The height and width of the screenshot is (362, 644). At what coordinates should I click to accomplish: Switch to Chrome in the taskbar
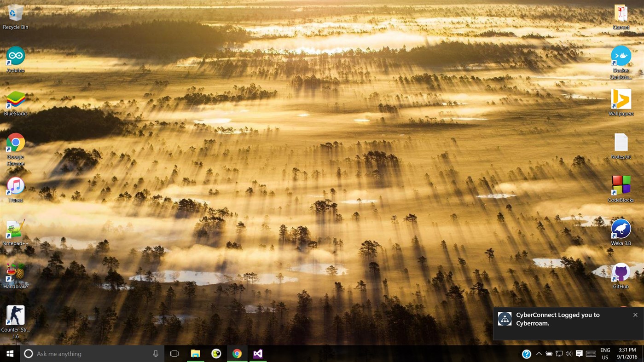pos(237,354)
